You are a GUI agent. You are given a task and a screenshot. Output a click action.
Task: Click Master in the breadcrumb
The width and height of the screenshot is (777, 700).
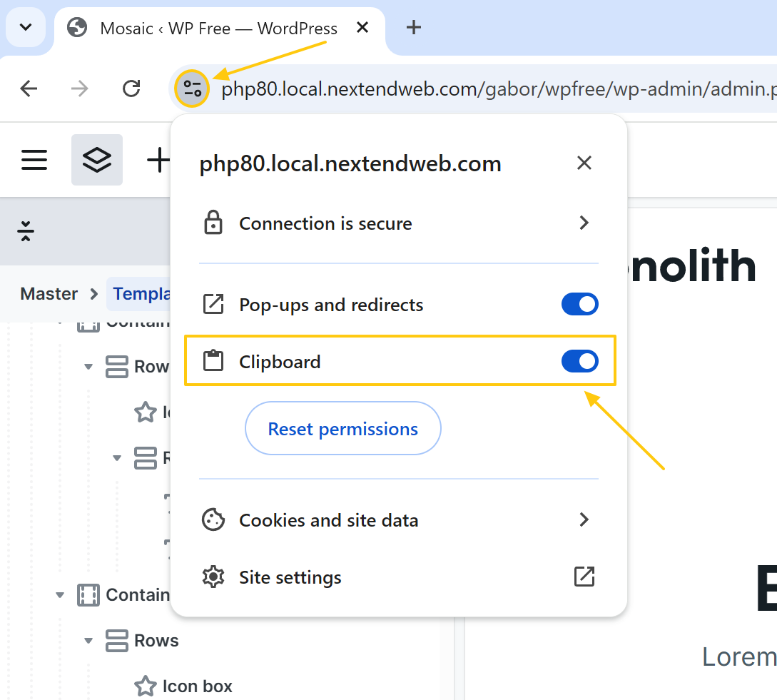49,294
